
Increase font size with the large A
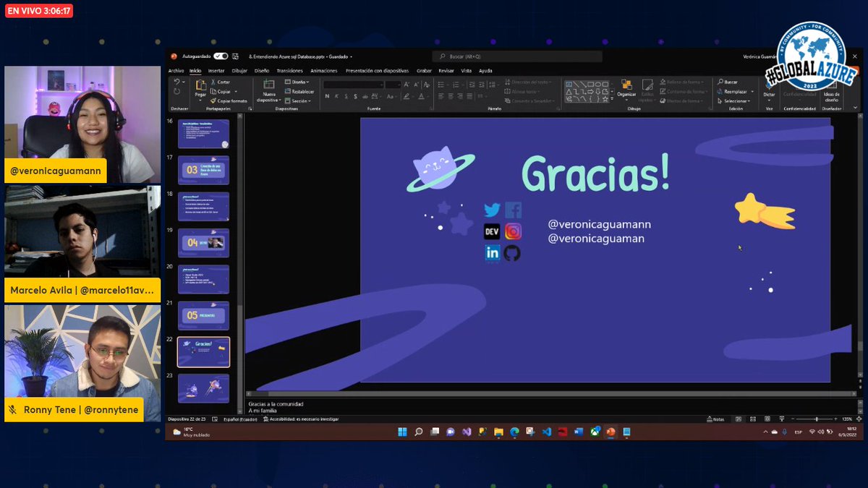point(407,85)
